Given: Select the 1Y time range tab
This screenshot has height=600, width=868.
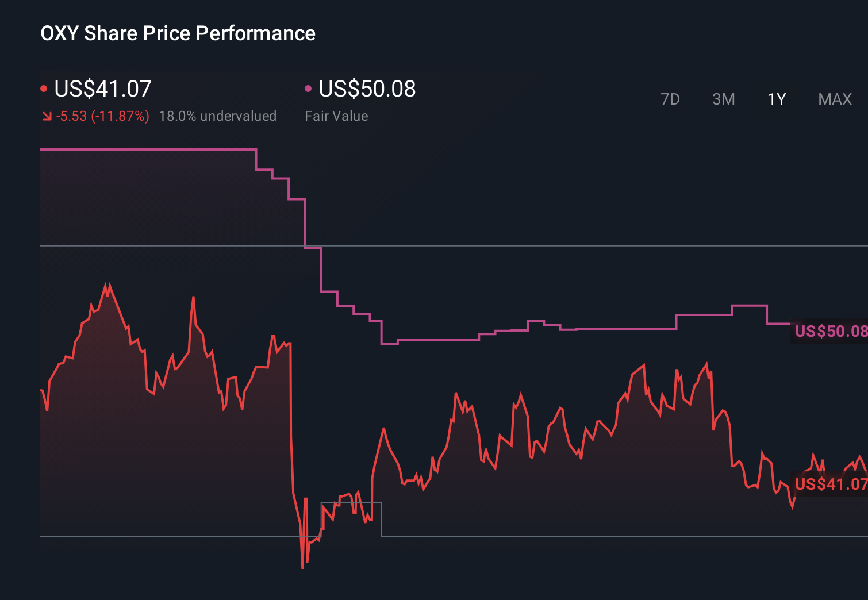Looking at the screenshot, I should pos(776,99).
